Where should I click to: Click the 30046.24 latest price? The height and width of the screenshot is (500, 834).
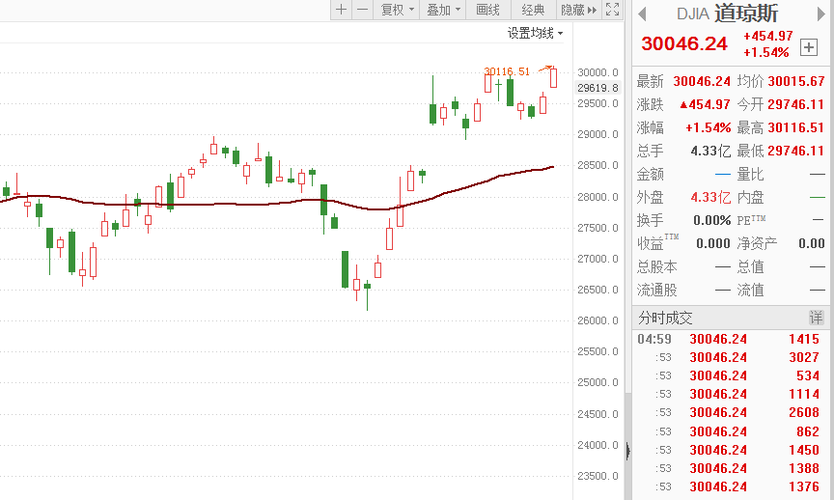(684, 44)
